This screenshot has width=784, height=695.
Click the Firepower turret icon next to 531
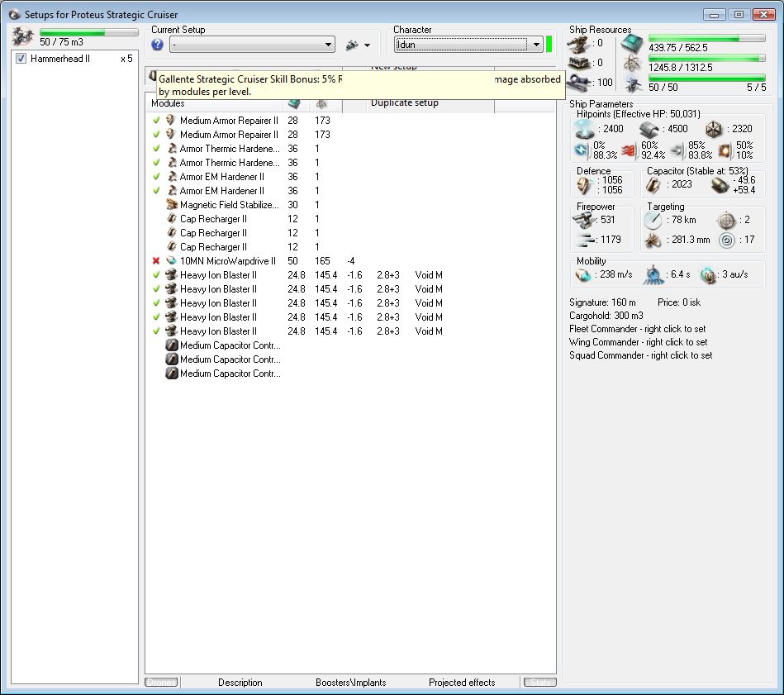point(583,220)
